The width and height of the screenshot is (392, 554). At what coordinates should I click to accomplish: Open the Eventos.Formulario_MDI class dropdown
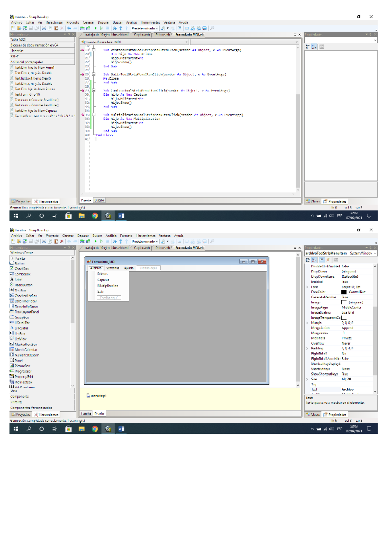(187, 42)
